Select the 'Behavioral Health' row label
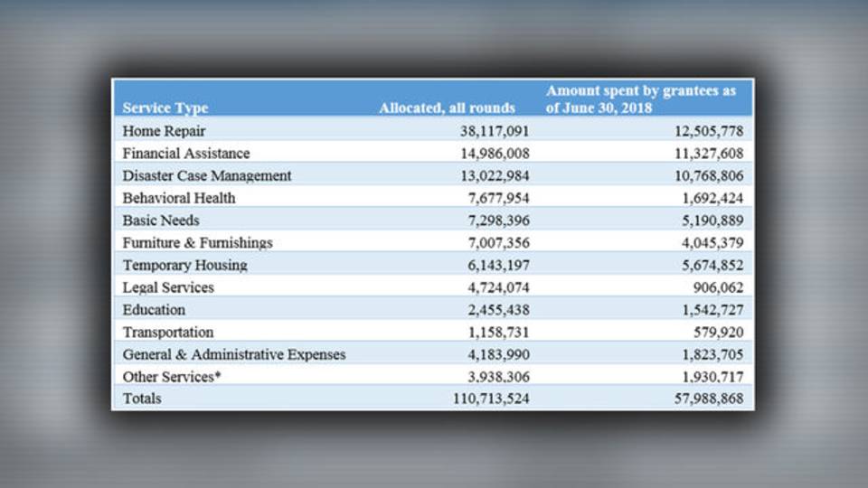The height and width of the screenshot is (488, 868). 179,198
